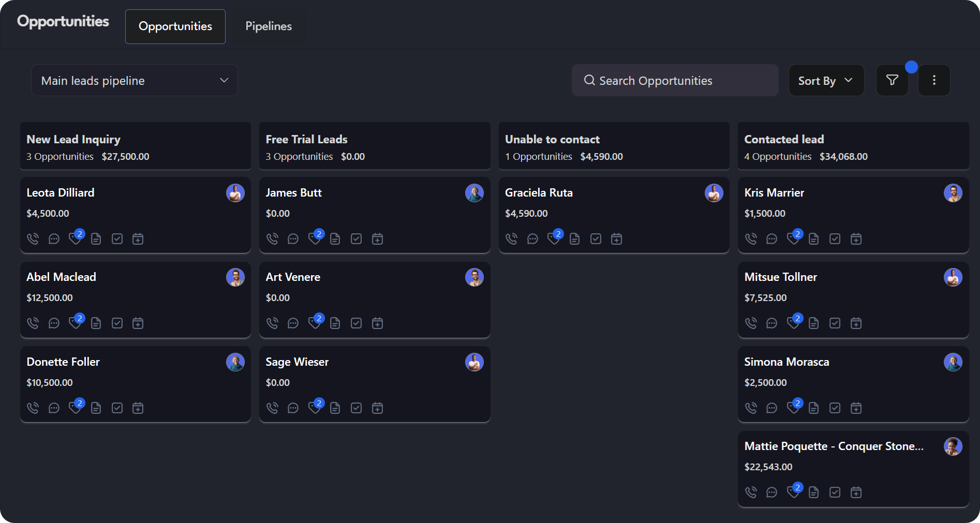Open notes icon on Graciela Ruta card
980x523 pixels.
tap(574, 238)
